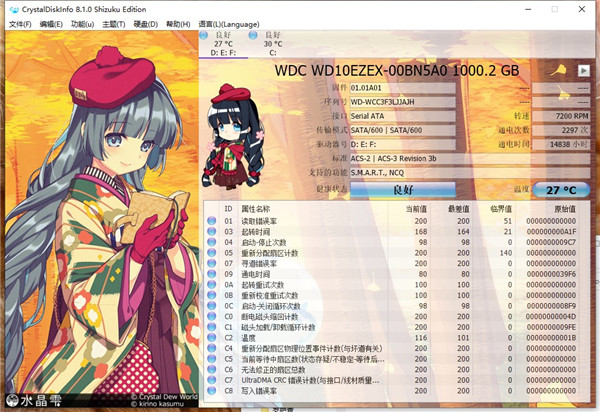Click the next disk arrow button
The image size is (600, 412).
[x=583, y=70]
